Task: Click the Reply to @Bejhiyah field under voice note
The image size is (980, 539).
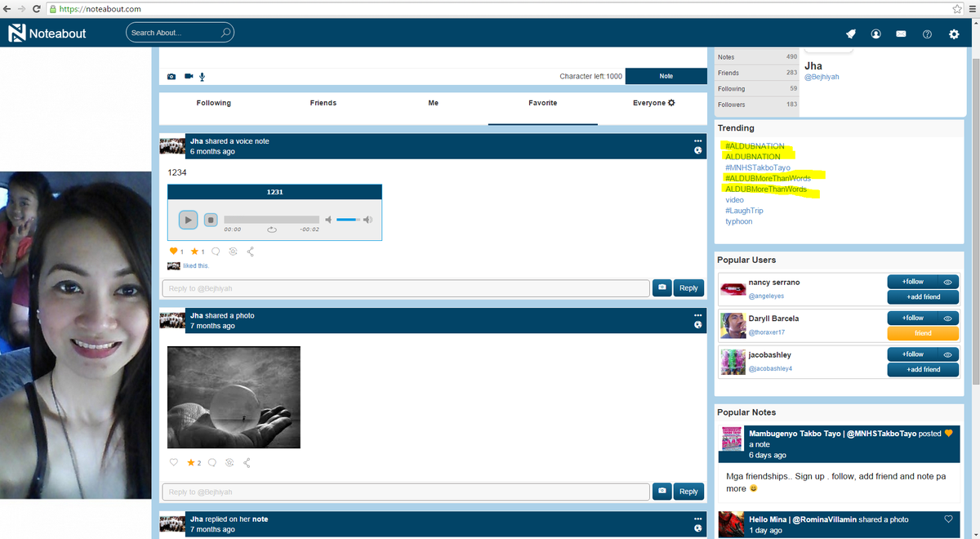Action: click(406, 287)
